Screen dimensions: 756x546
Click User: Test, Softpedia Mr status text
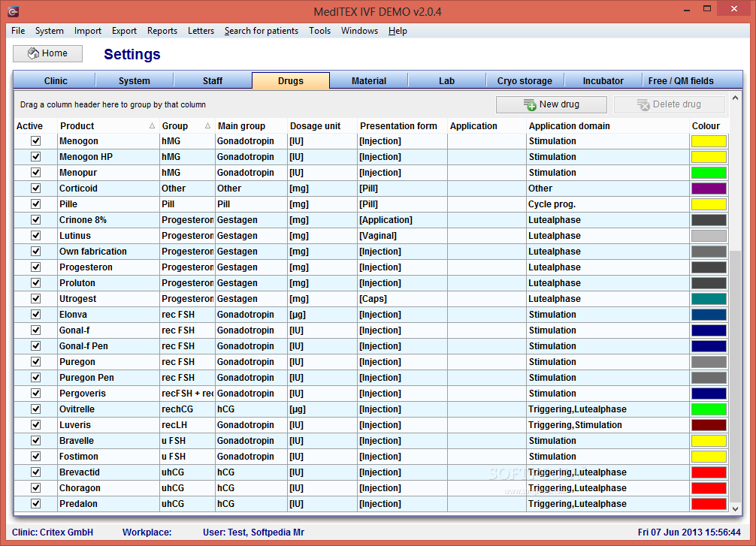point(253,532)
